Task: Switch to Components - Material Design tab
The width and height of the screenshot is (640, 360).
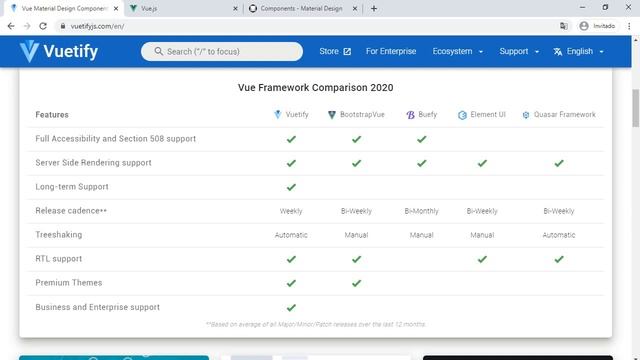Action: coord(303,9)
